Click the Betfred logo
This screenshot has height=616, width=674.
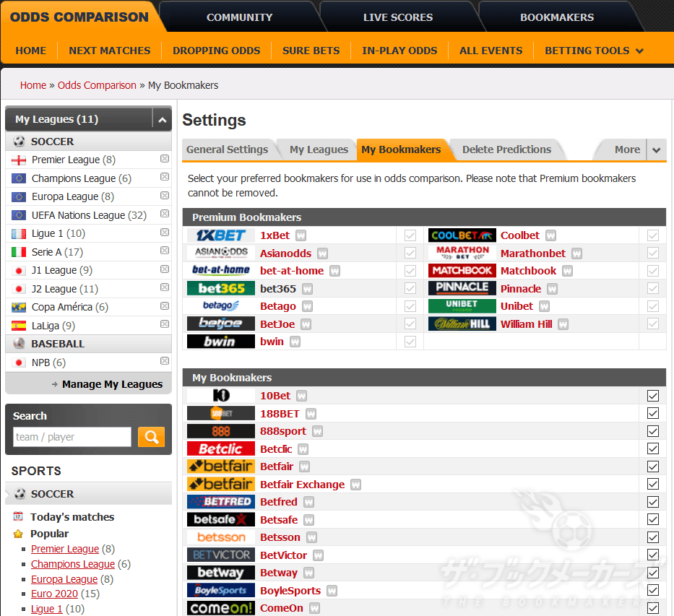click(221, 502)
